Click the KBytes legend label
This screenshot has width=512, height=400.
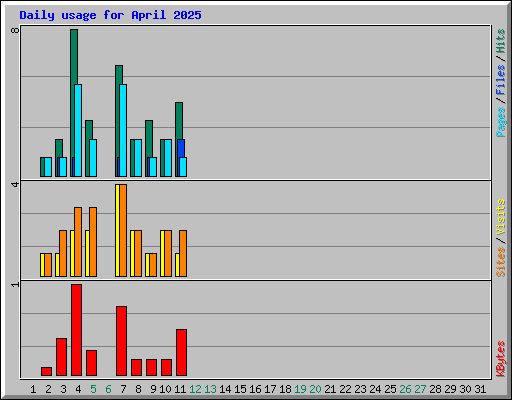point(501,359)
